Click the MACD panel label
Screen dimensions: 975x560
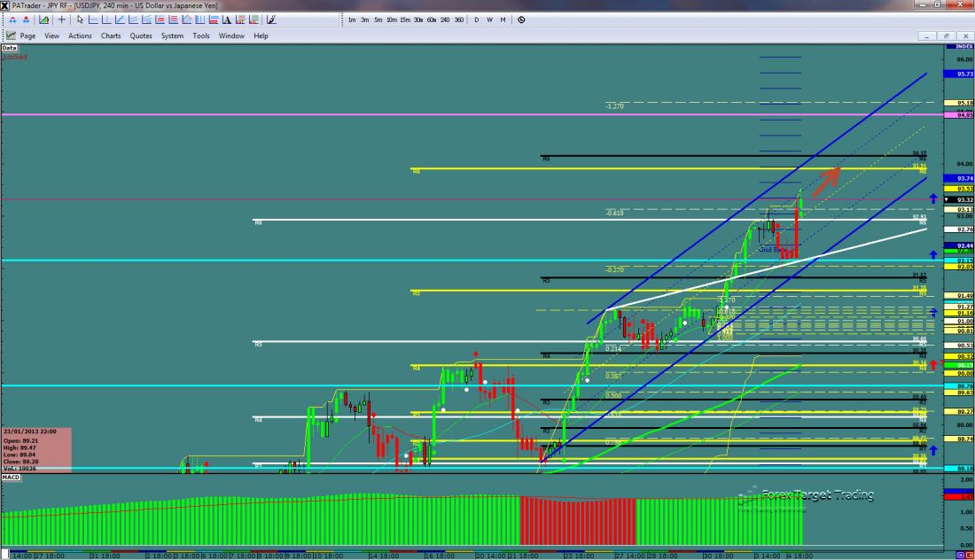click(x=12, y=478)
